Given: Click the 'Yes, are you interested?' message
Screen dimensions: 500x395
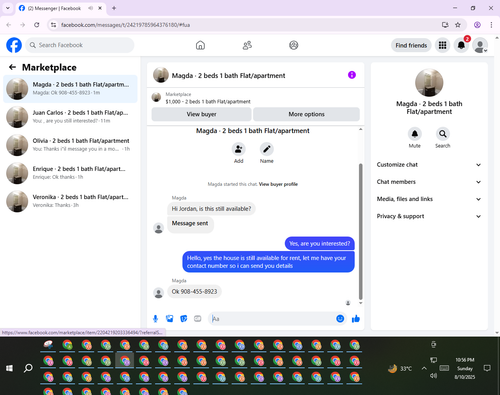Looking at the screenshot, I should [x=320, y=244].
